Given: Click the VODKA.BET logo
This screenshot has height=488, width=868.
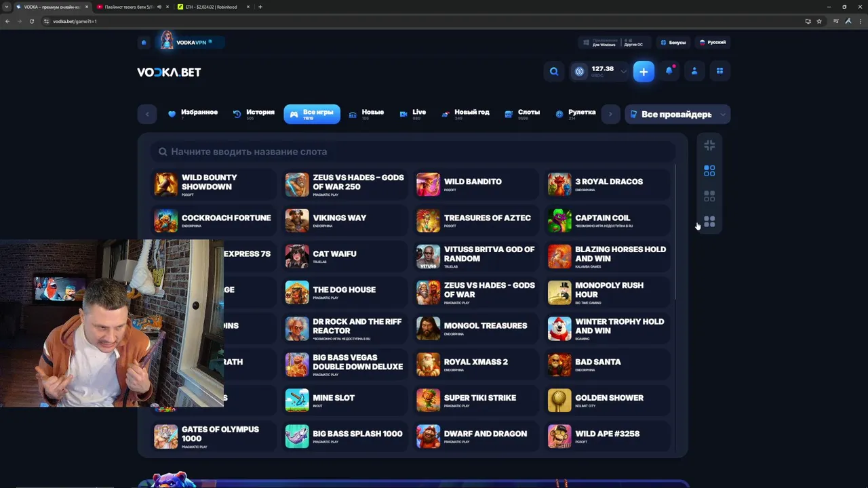Looking at the screenshot, I should (169, 72).
